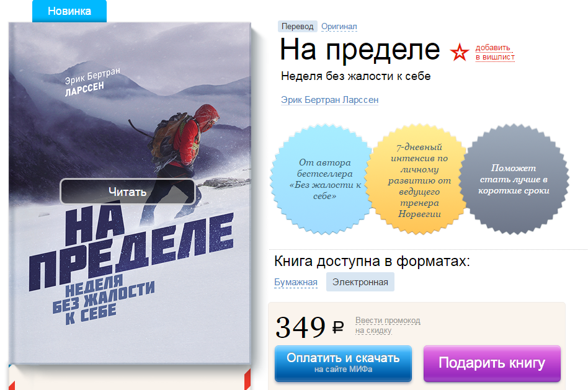Click the yellow 7-day intensive badge

click(419, 179)
